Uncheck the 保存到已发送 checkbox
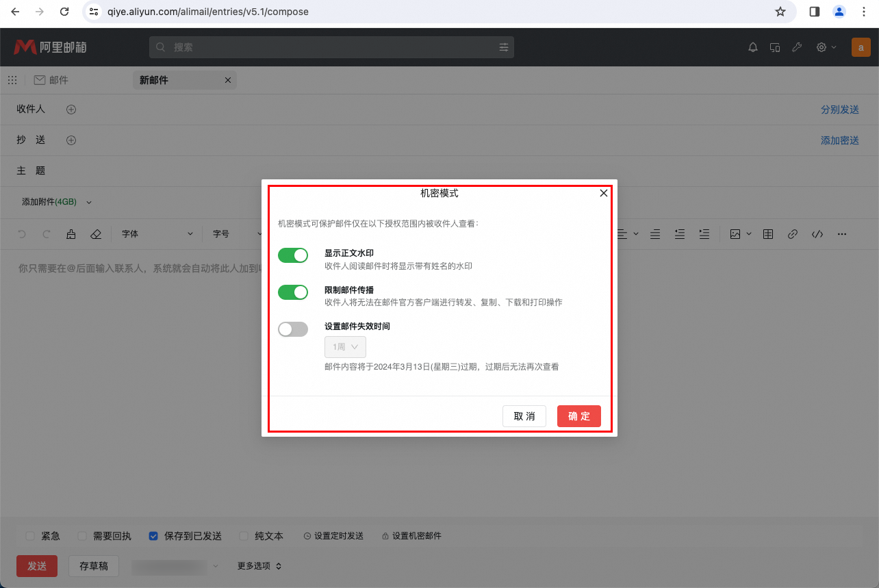The image size is (879, 588). (x=153, y=536)
